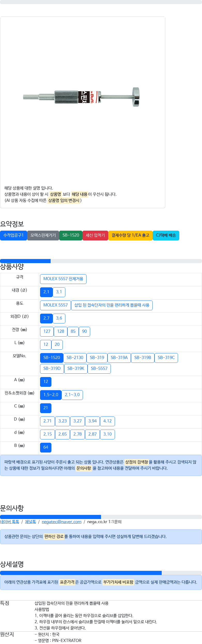This screenshot has width=202, height=644.
Task: Select model SB-2130
Action: 75,358
